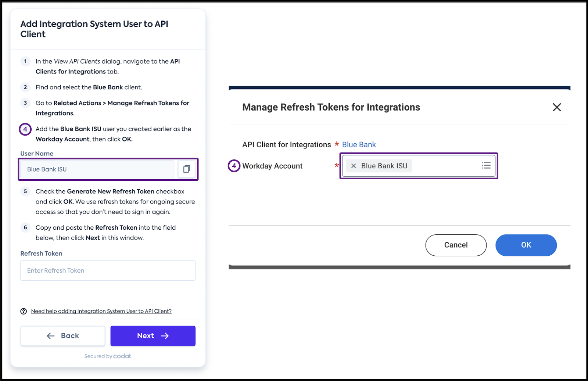Open the integration user help link
Screen dimensions: 588x381
coord(101,311)
